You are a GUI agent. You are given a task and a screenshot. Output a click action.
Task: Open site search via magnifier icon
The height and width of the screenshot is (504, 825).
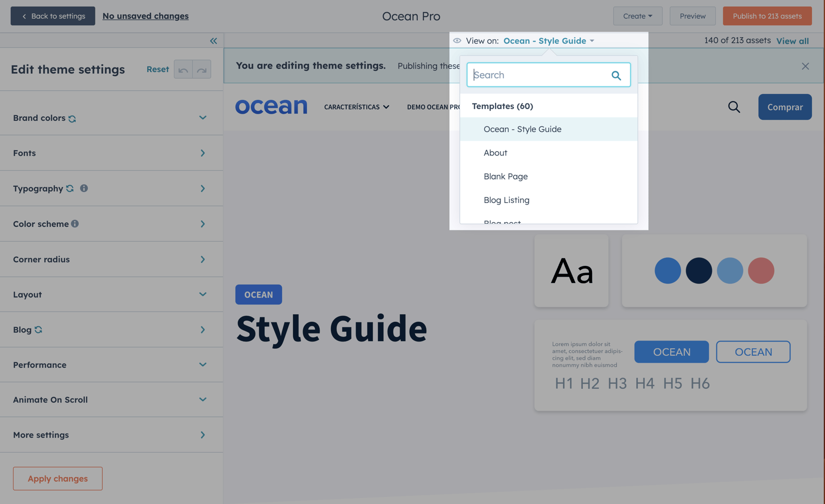tap(734, 107)
